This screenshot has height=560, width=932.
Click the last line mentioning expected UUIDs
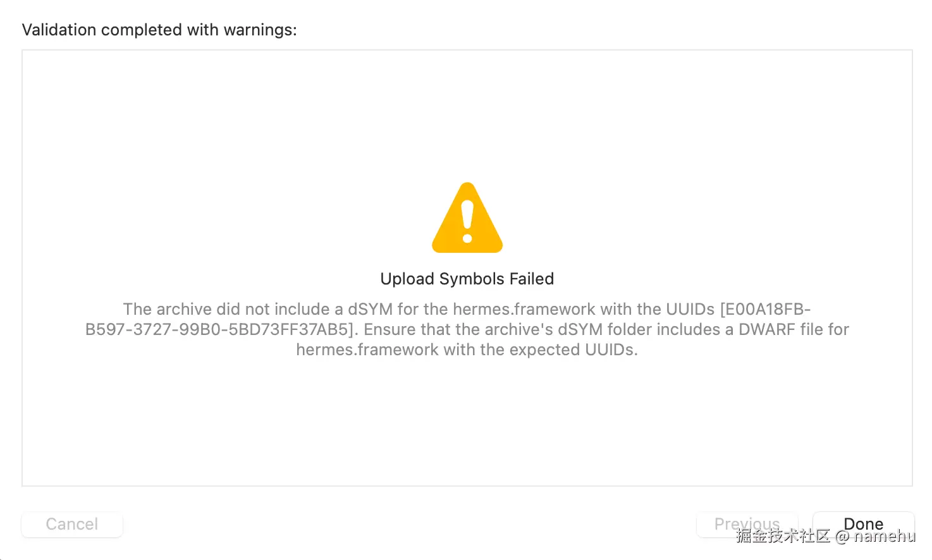467,350
